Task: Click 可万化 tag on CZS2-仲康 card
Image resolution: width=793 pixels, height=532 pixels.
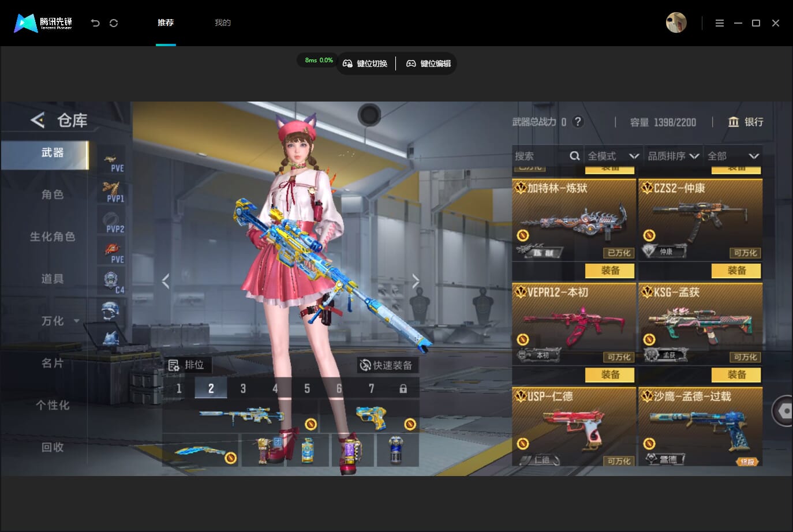Action: pos(745,253)
